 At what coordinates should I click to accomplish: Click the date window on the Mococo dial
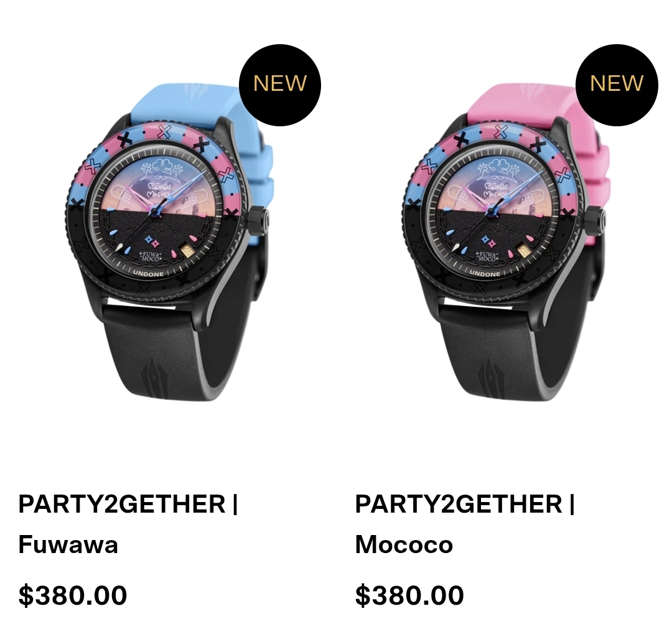523,250
